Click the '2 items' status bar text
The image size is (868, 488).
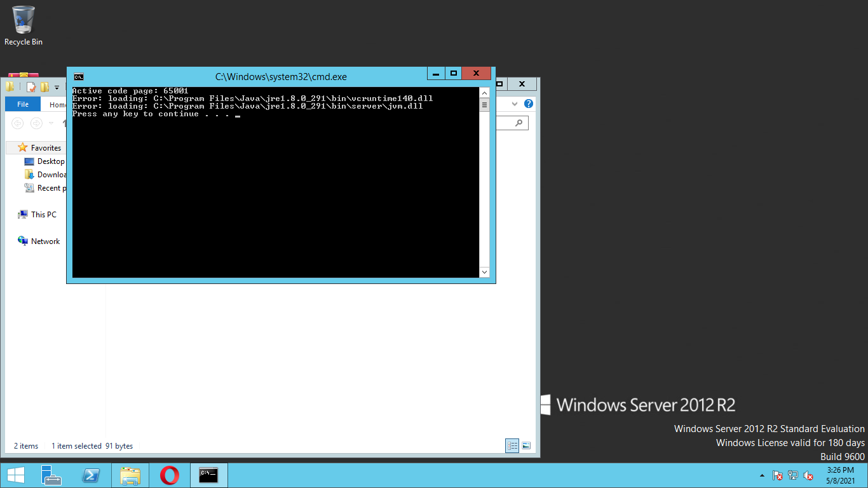tap(26, 446)
